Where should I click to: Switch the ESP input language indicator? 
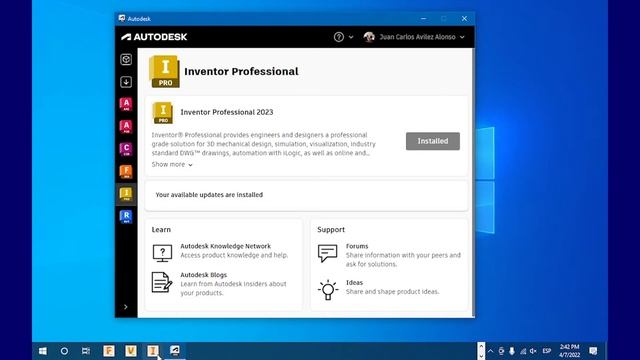click(547, 351)
